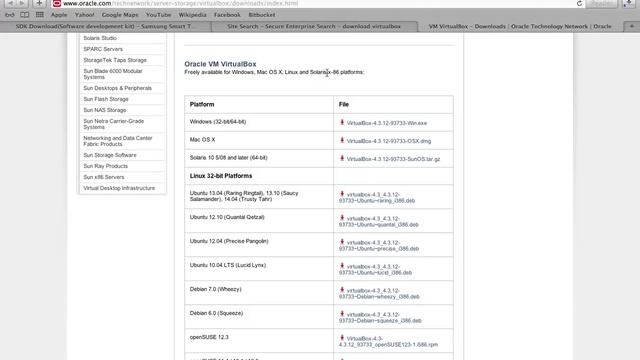Click download icon for openSUSE 12.3 rpm
This screenshot has width=640, height=360.
[342, 338]
